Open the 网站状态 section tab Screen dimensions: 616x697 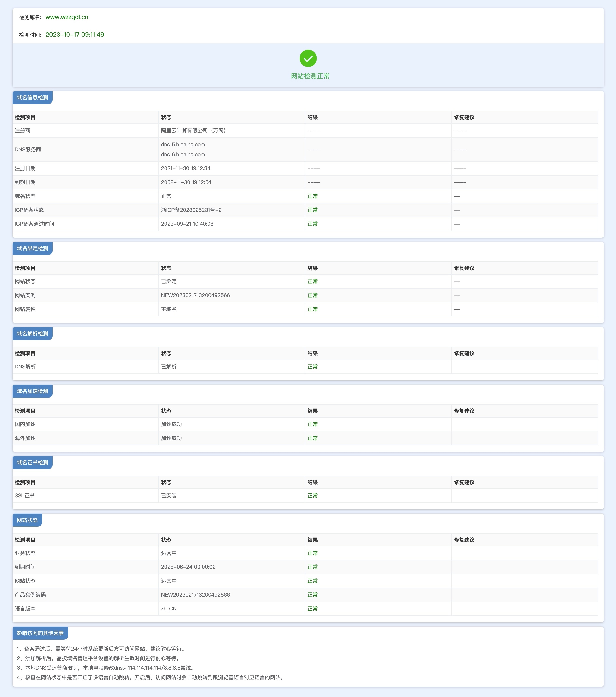[27, 520]
